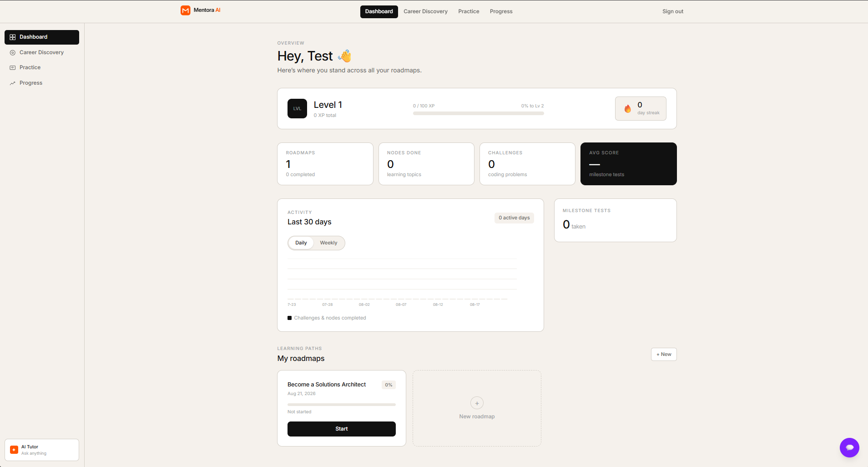Image resolution: width=868 pixels, height=467 pixels.
Task: Click the black Challenges legend swatch
Action: tap(289, 318)
